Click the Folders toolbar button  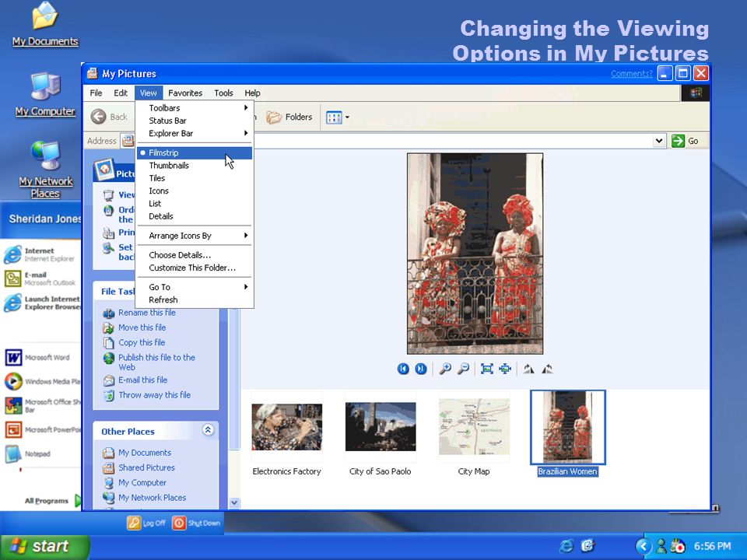tap(289, 117)
